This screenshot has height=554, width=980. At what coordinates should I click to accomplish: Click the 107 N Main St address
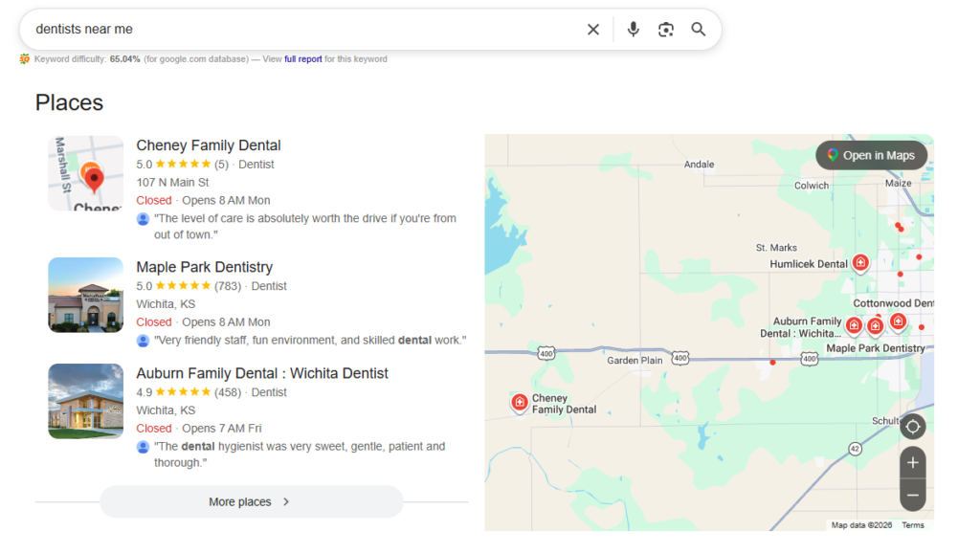click(x=172, y=183)
